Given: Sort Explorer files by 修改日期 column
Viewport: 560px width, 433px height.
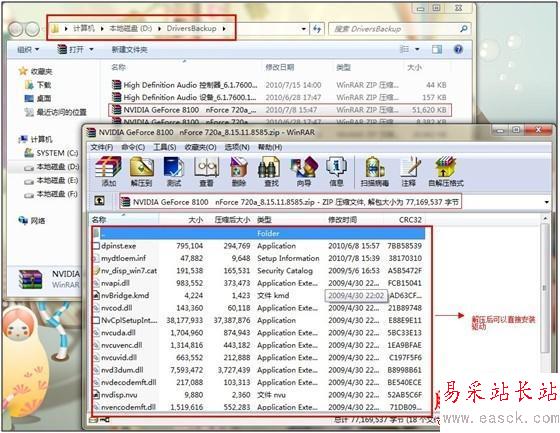Looking at the screenshot, I should [279, 67].
